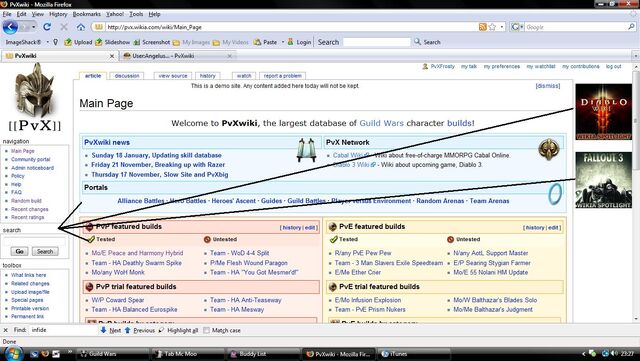Open the Guild Wars link in welcome text
Image resolution: width=640 pixels, height=361 pixels.
point(381,123)
